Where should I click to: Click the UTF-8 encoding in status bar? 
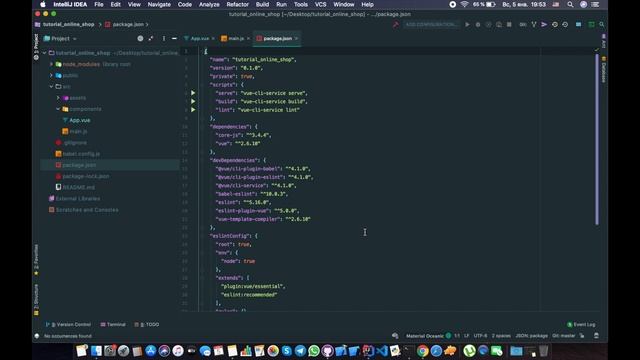point(480,336)
